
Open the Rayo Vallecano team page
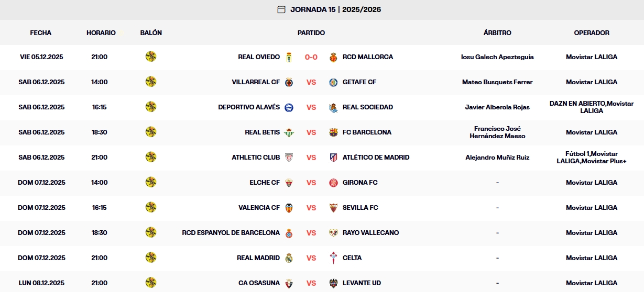370,233
